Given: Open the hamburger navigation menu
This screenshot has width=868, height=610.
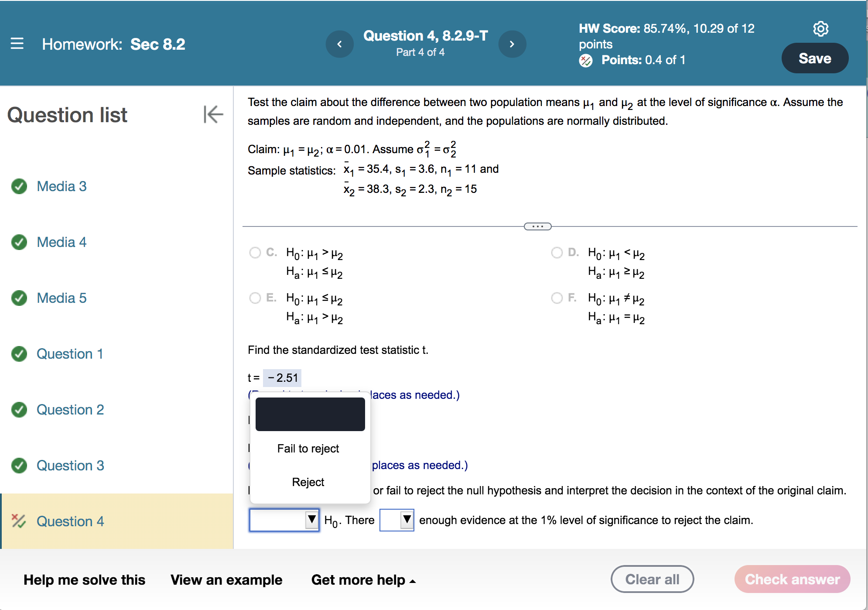Looking at the screenshot, I should [17, 44].
